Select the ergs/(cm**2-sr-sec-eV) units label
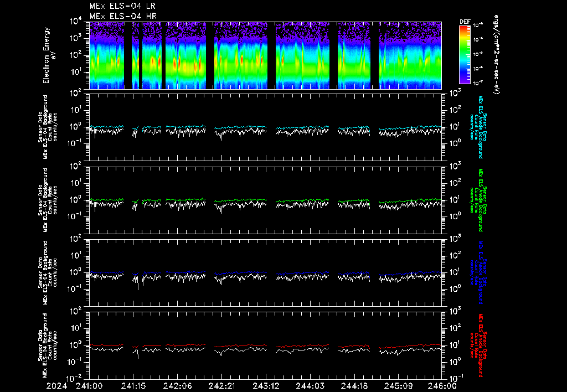The width and height of the screenshot is (567, 392). point(497,55)
